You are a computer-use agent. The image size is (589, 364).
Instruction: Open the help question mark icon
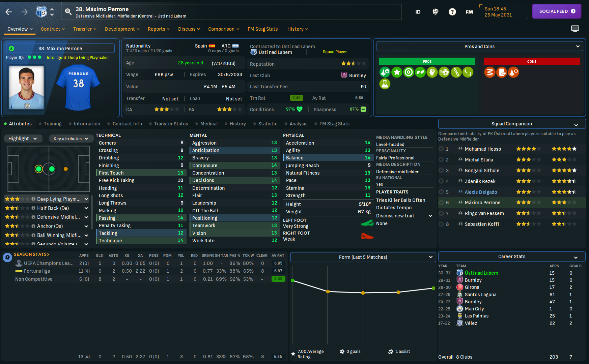click(452, 12)
